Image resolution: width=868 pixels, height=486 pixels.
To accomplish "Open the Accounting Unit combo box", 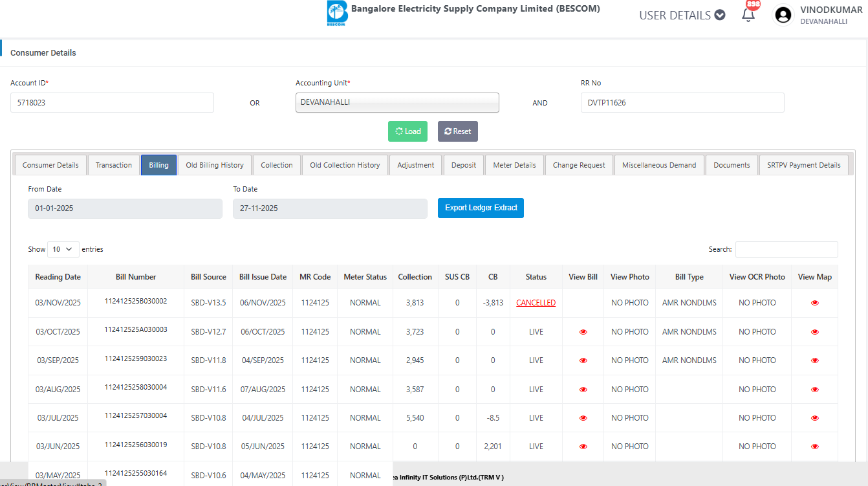I will pyautogui.click(x=397, y=102).
